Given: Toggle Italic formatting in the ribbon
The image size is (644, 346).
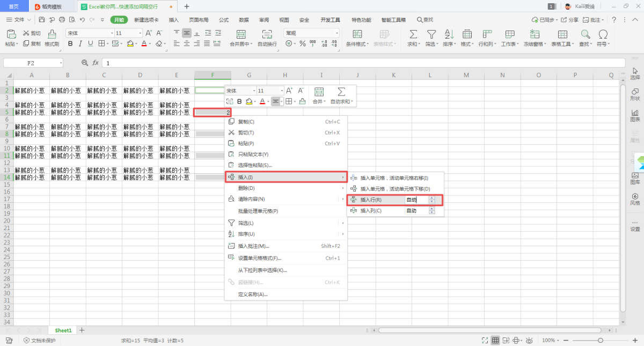Looking at the screenshot, I should (80, 43).
